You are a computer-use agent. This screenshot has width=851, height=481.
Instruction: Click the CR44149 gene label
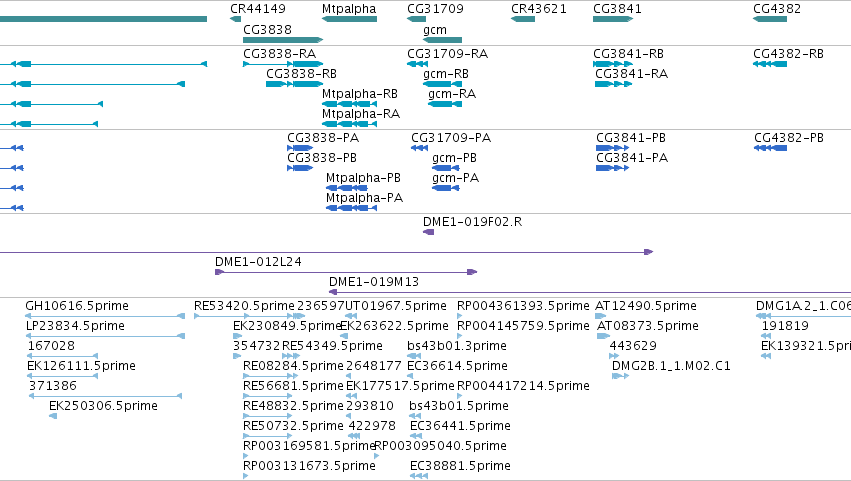pyautogui.click(x=257, y=9)
